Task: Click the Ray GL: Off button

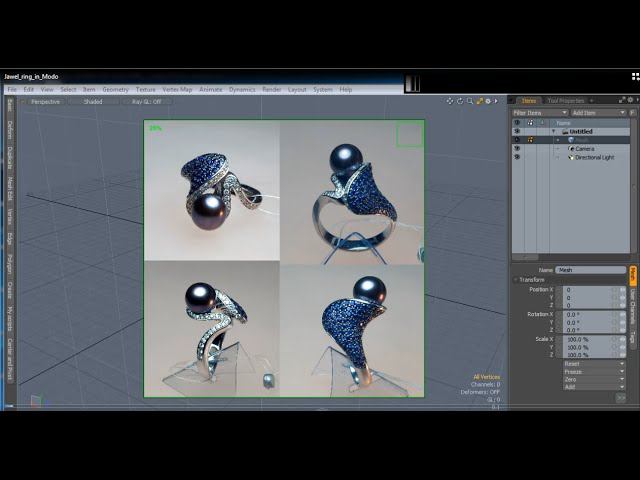Action: click(147, 102)
